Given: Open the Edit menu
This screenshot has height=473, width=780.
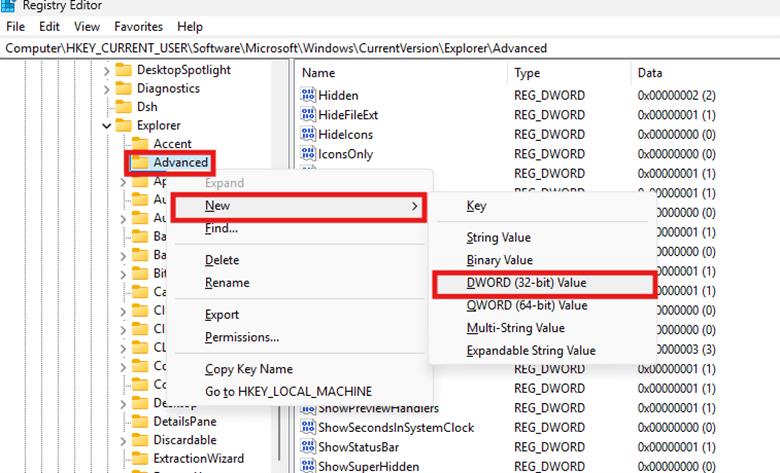Looking at the screenshot, I should click(49, 26).
